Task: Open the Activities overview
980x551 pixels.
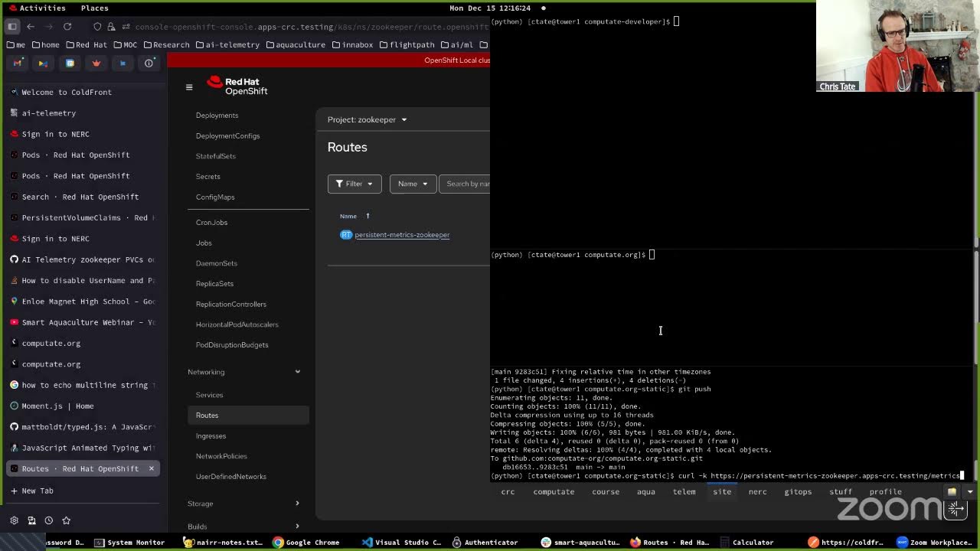Action: pyautogui.click(x=38, y=8)
